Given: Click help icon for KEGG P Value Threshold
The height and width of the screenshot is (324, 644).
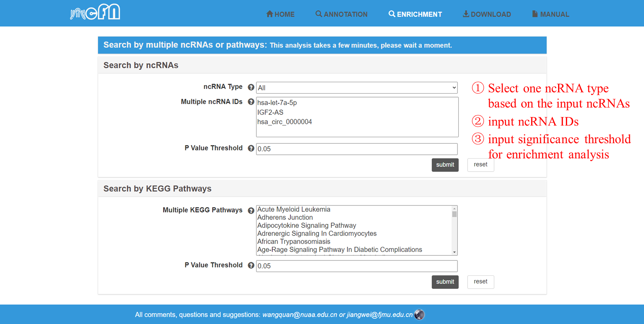Looking at the screenshot, I should [251, 265].
